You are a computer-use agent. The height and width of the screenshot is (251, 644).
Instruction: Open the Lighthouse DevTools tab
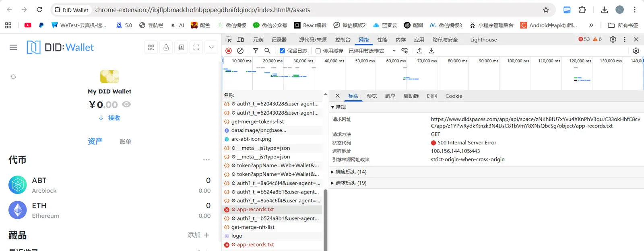483,40
